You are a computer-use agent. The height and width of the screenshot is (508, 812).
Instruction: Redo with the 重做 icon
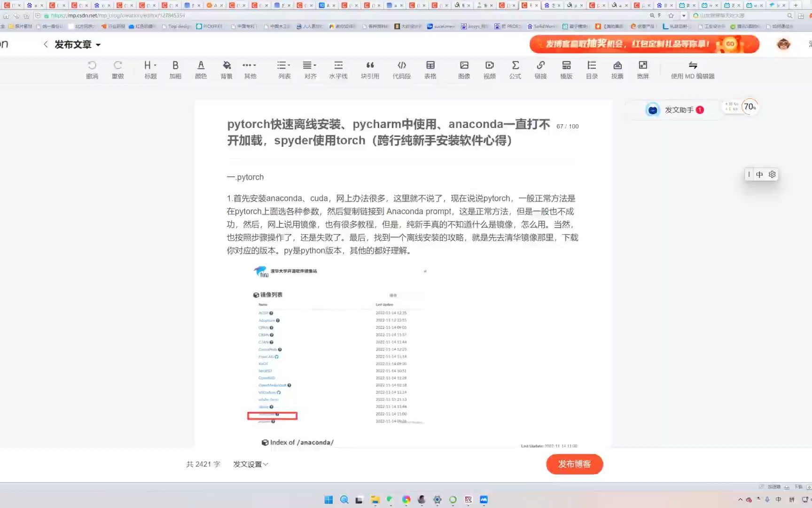pyautogui.click(x=118, y=70)
